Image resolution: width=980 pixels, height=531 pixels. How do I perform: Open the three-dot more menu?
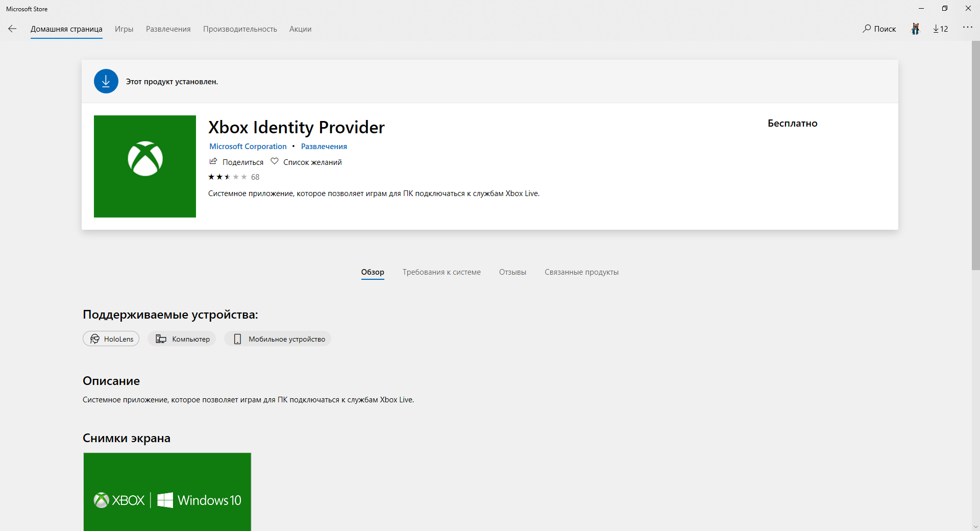tap(967, 28)
